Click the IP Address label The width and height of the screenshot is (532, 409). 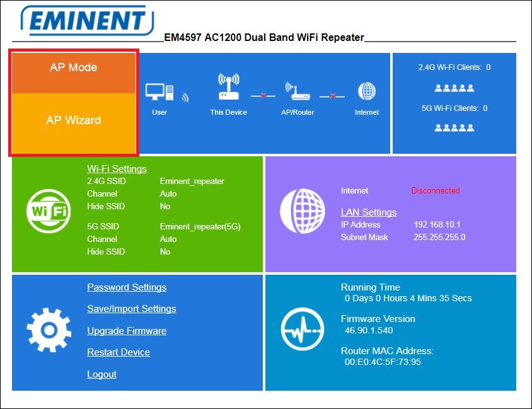pos(361,224)
